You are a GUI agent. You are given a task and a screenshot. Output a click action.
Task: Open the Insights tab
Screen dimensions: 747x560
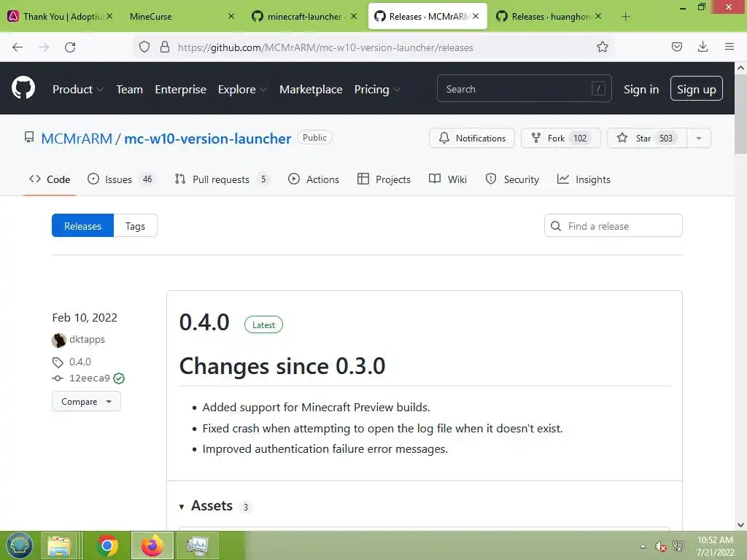(584, 179)
